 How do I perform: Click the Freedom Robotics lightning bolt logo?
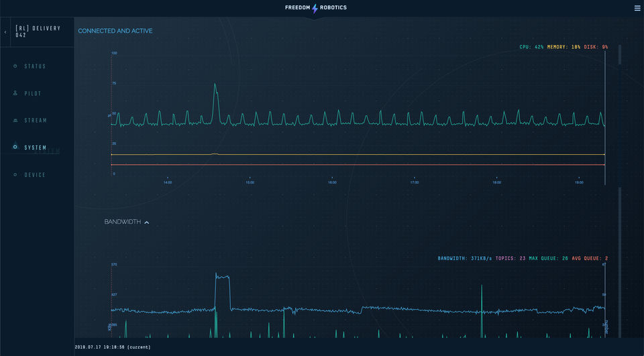pos(315,8)
